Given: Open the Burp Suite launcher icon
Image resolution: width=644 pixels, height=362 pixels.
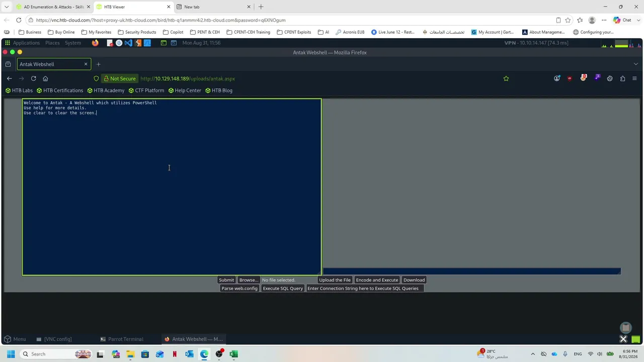Looking at the screenshot, I should [138, 43].
